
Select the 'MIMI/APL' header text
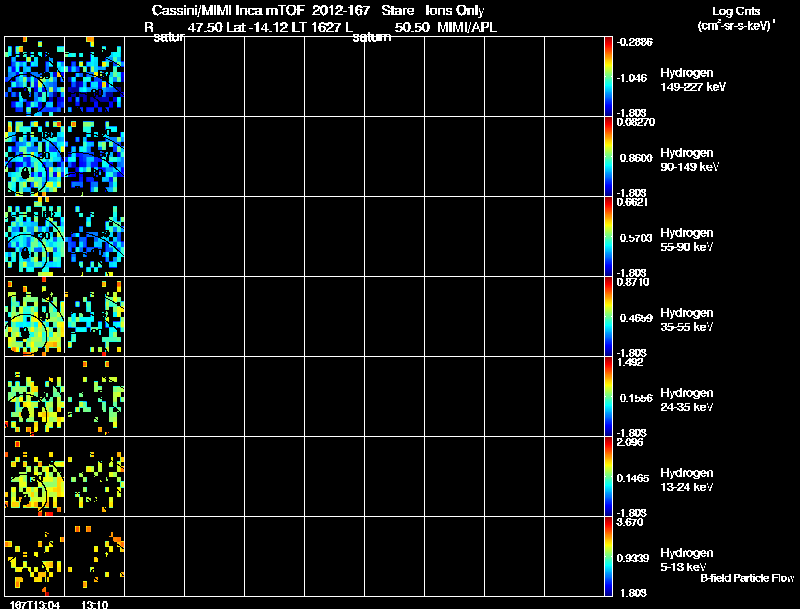click(467, 28)
